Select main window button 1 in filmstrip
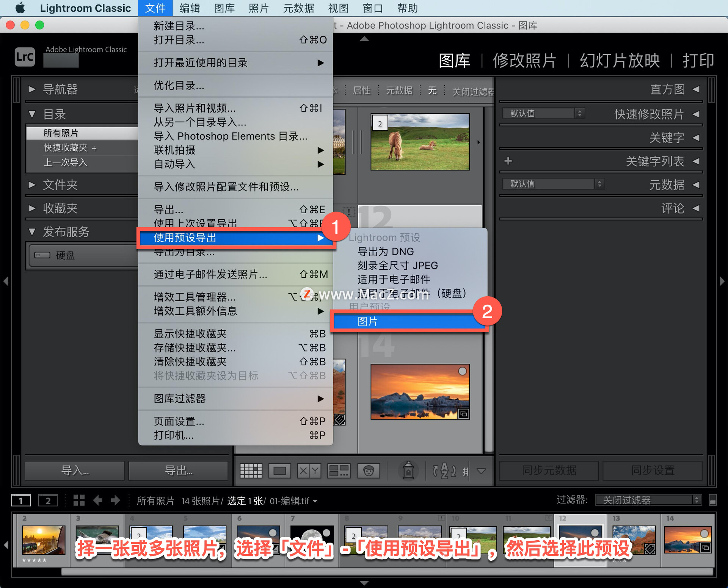This screenshot has width=728, height=588. [x=21, y=501]
